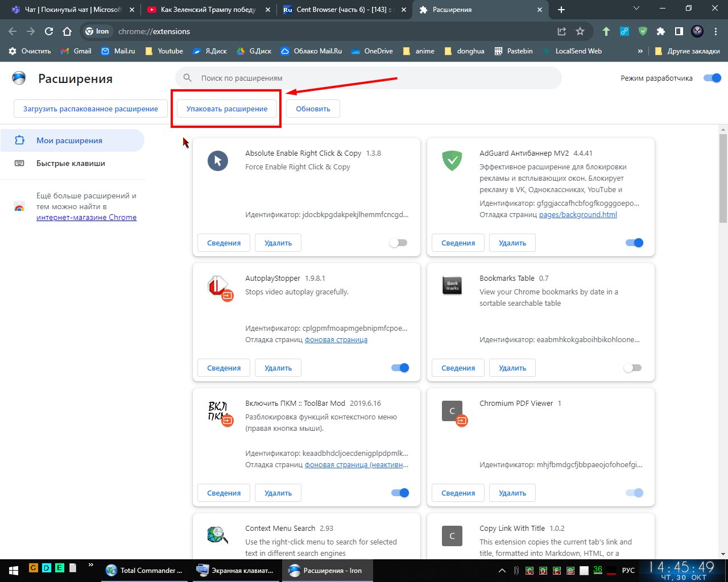Screen dimensions: 728x582
Task: Enable Absolute Enable Right Click & Copy extension
Action: 398,243
